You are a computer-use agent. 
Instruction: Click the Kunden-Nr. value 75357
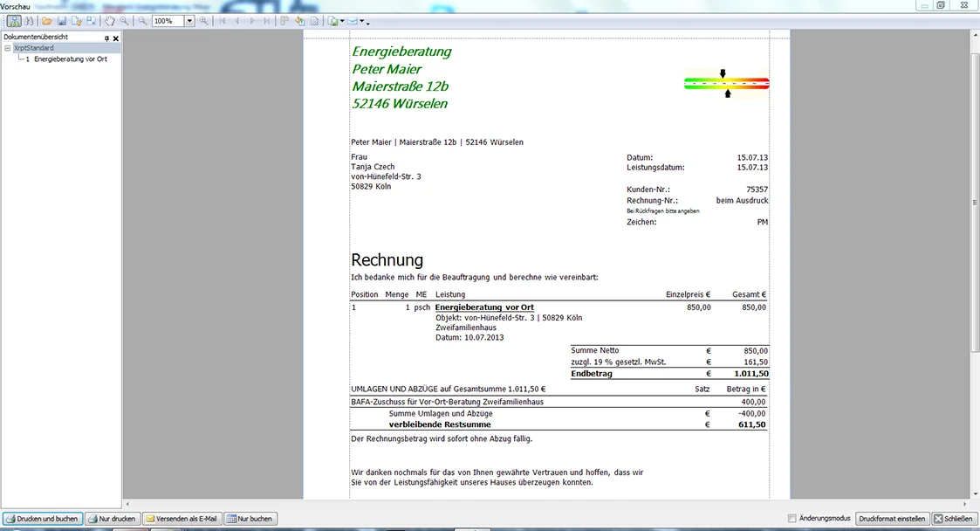(x=757, y=190)
